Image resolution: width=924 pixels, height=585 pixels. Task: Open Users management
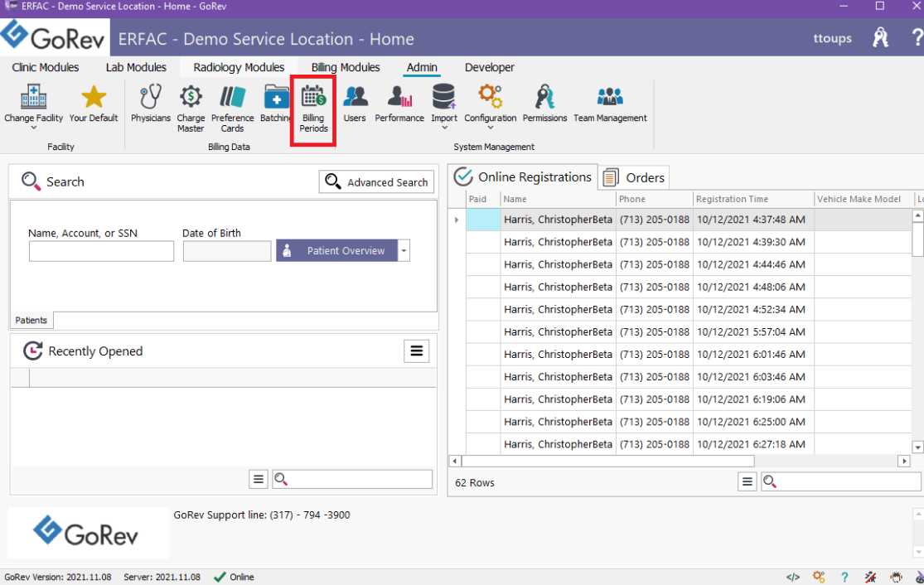click(x=354, y=103)
